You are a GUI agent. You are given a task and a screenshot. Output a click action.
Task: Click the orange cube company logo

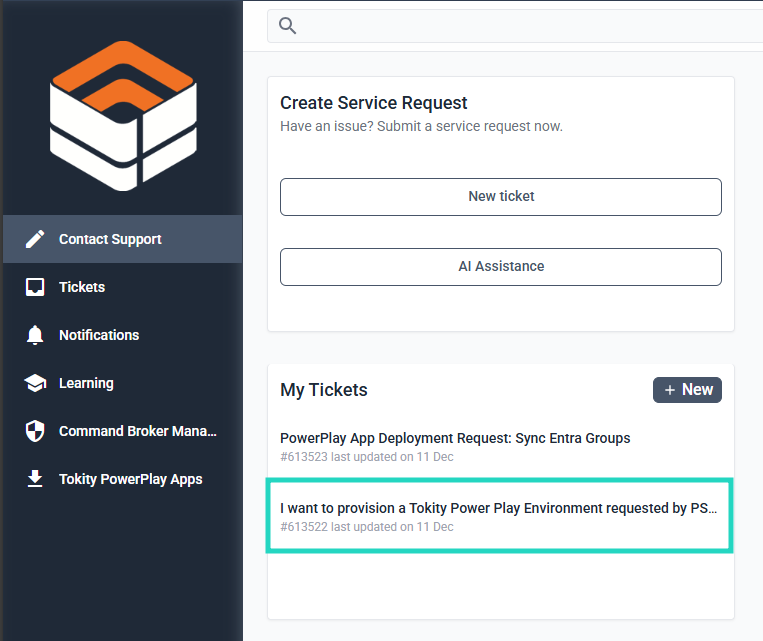122,115
